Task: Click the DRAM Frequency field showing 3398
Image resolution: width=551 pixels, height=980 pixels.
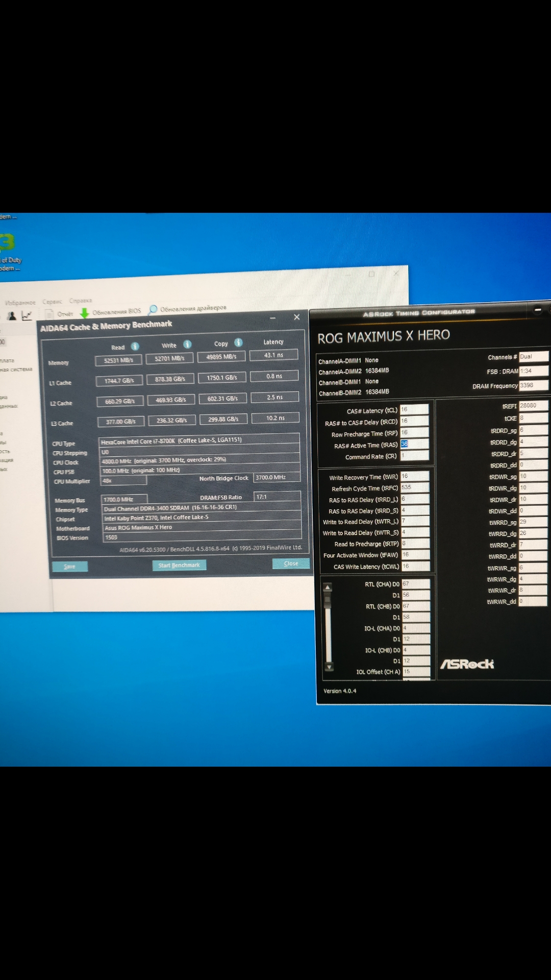Action: (x=534, y=385)
